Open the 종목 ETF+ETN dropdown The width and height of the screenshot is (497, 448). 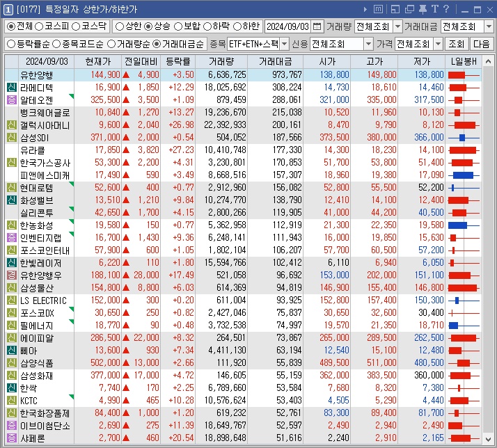click(x=284, y=44)
